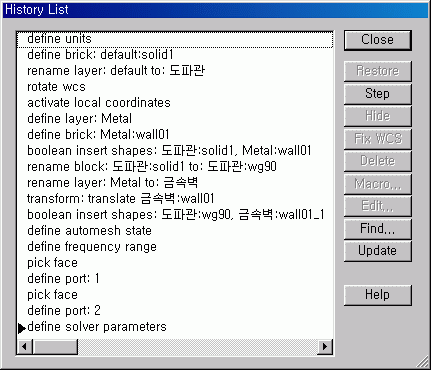
Task: Select 'rename block: 도파관:solid1 to: 도파관:wg90' entry
Action: pos(175,167)
